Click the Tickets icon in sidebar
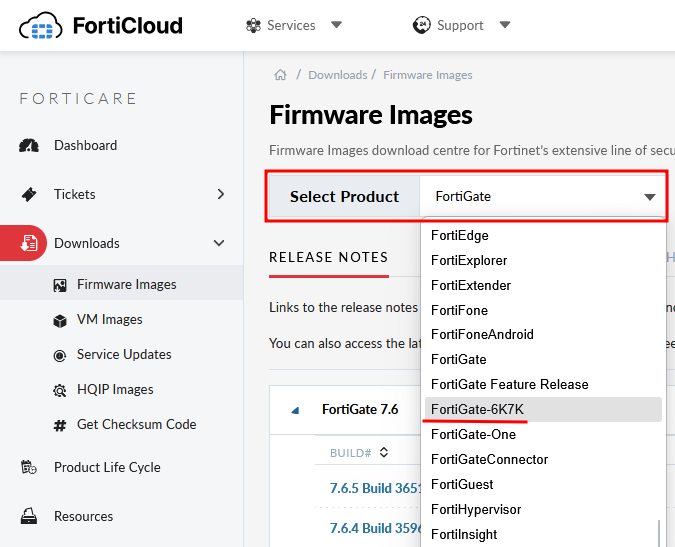675x547 pixels. point(29,194)
